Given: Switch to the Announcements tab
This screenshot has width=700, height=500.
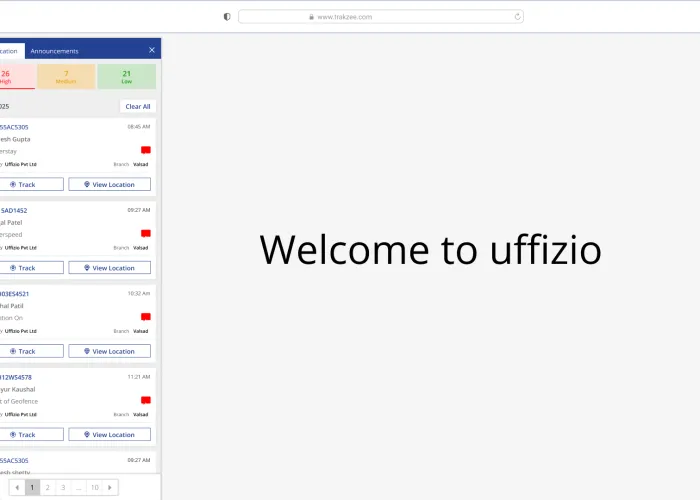Looking at the screenshot, I should click(x=54, y=51).
